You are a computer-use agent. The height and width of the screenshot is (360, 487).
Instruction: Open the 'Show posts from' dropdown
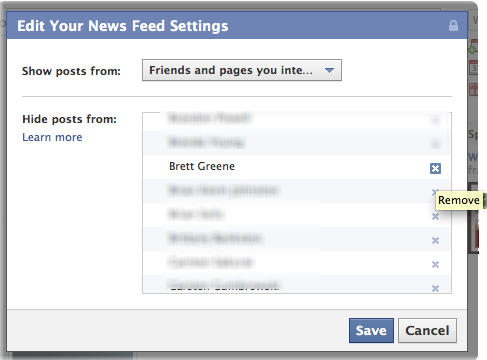pyautogui.click(x=242, y=70)
